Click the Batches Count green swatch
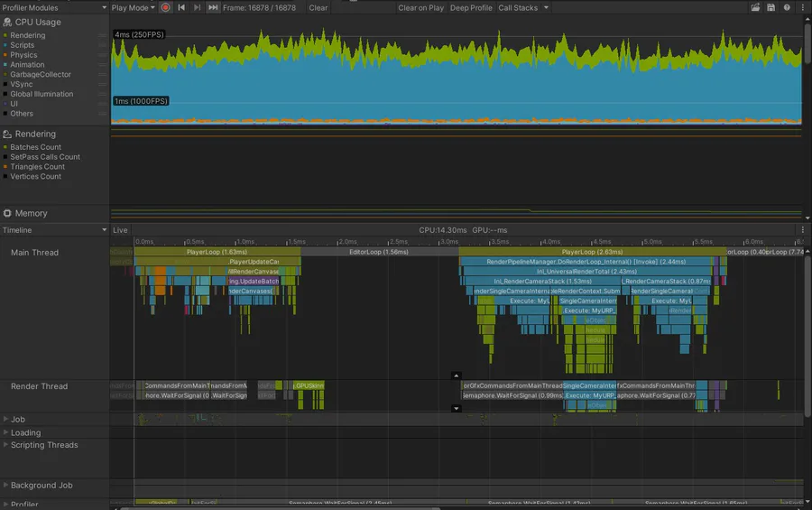This screenshot has width=812, height=510. point(5,147)
